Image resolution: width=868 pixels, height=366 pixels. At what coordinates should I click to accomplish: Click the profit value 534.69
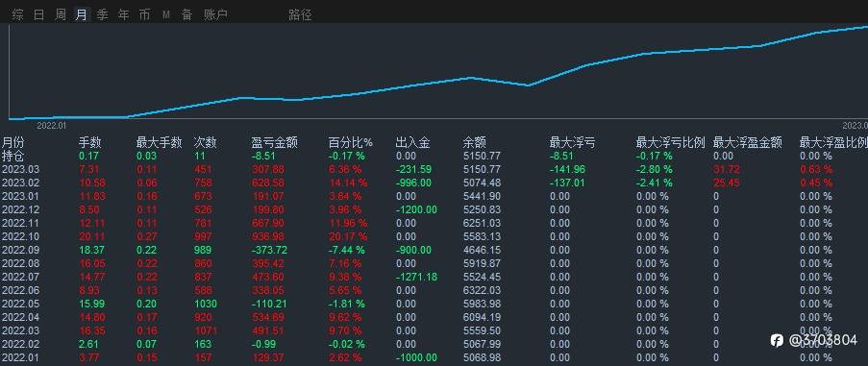point(268,317)
